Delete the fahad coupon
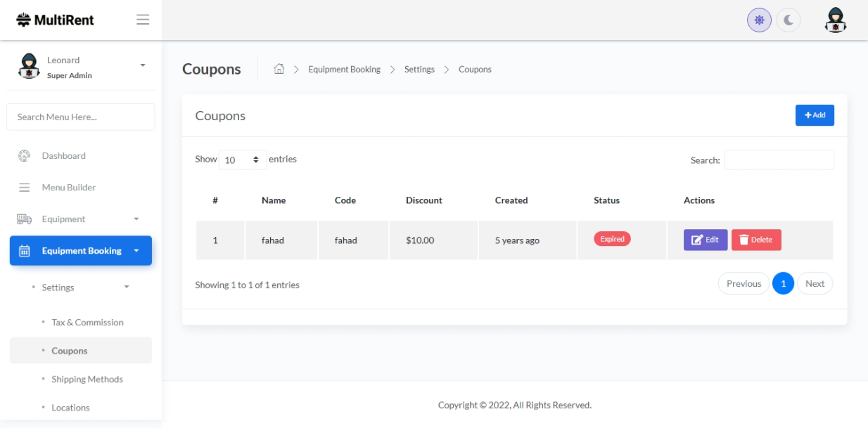Viewport: 868px width, 428px height. 756,240
